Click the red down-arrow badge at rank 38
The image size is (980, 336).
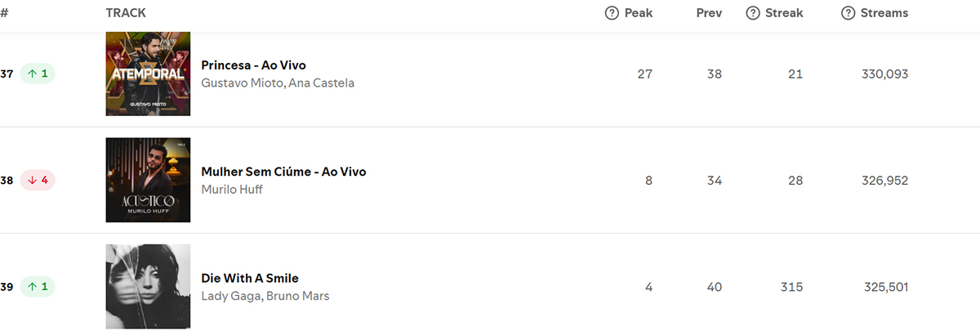[x=38, y=180]
